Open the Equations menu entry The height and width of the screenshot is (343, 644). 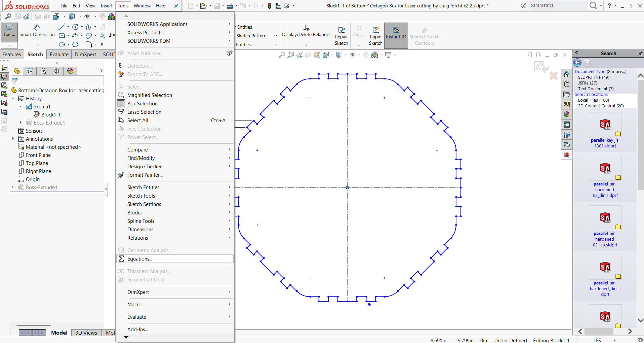click(x=175, y=259)
